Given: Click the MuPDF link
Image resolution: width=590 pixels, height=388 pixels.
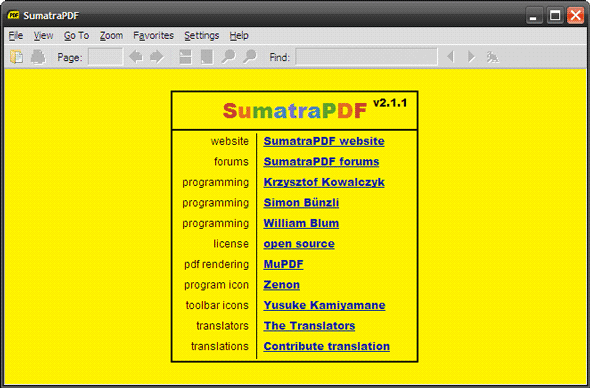Looking at the screenshot, I should 283,264.
